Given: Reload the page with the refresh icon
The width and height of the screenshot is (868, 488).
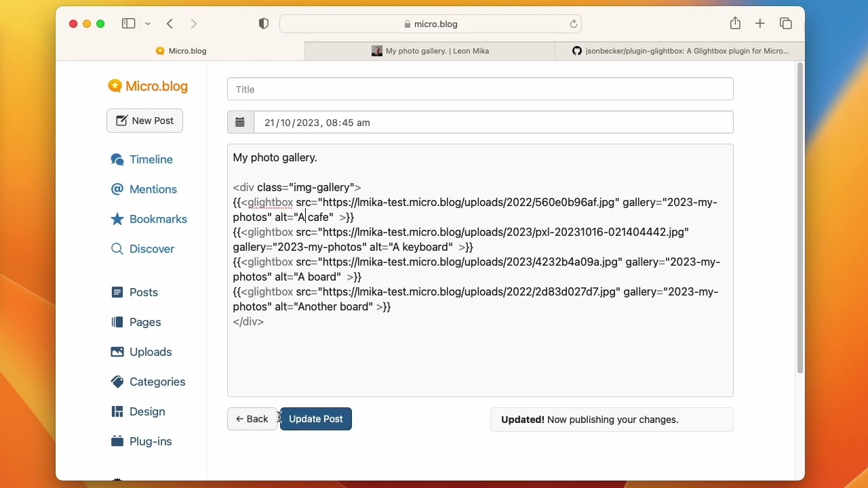Looking at the screenshot, I should coord(574,24).
